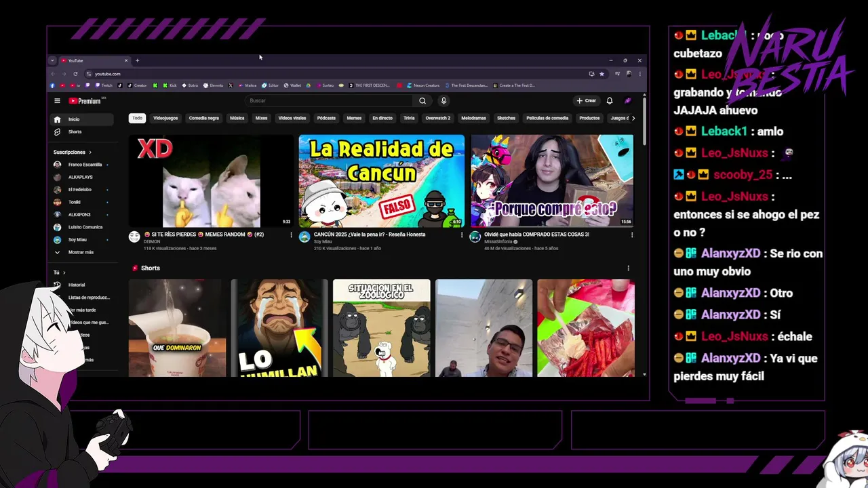Open options menu for CANCÚN 2025 video
Viewport: 868px width, 488px height.
pyautogui.click(x=462, y=235)
